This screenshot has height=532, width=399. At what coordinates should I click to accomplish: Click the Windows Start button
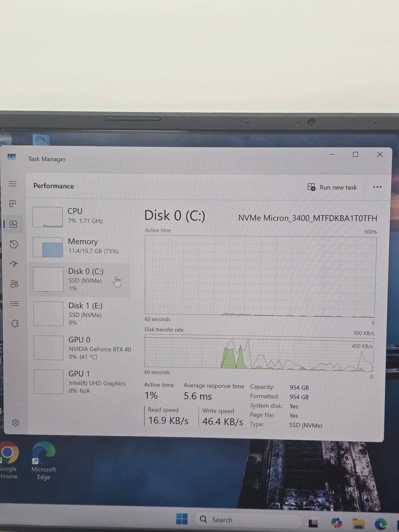point(182,519)
